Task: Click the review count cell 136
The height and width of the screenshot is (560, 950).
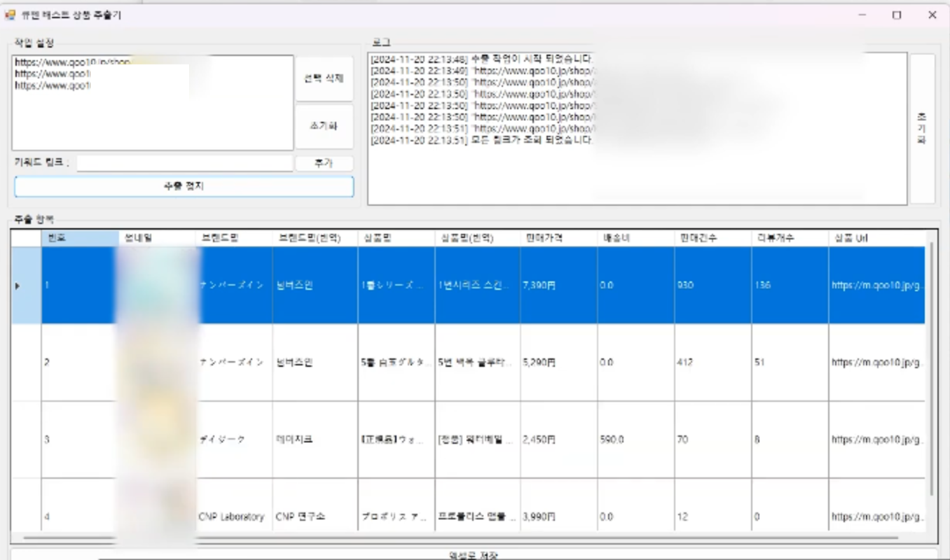Action: (790, 285)
